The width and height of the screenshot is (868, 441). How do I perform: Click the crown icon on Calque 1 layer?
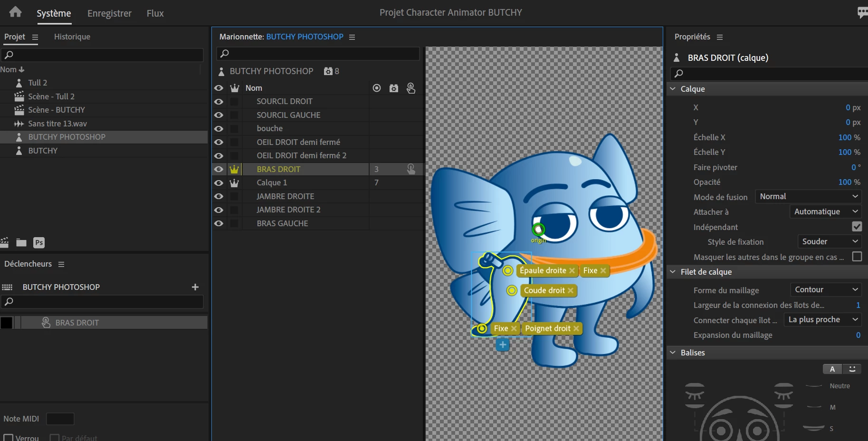click(234, 183)
